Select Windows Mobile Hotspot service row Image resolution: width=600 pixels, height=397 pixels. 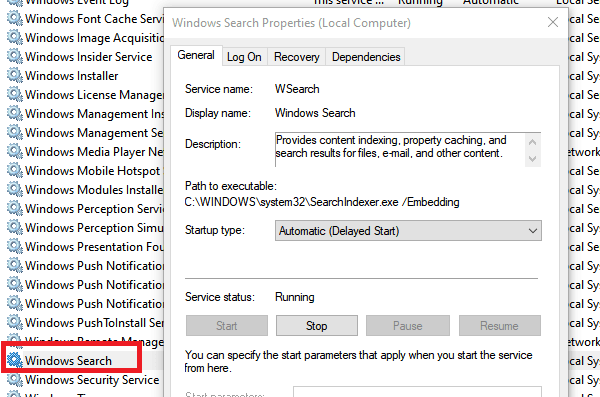coord(94,171)
